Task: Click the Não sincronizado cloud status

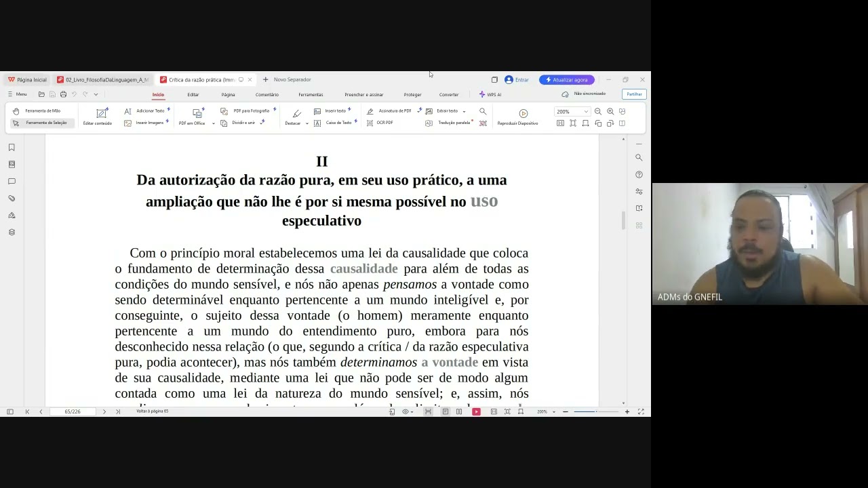Action: point(584,94)
